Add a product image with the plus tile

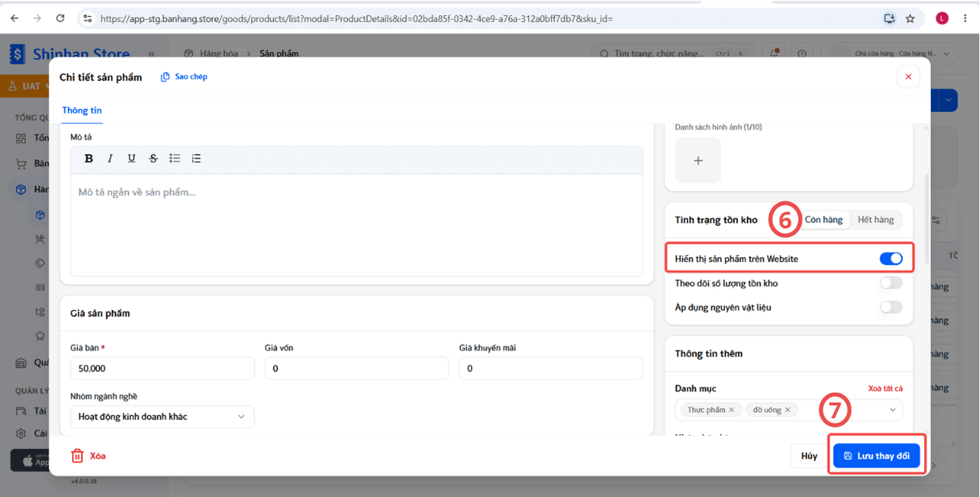click(697, 161)
